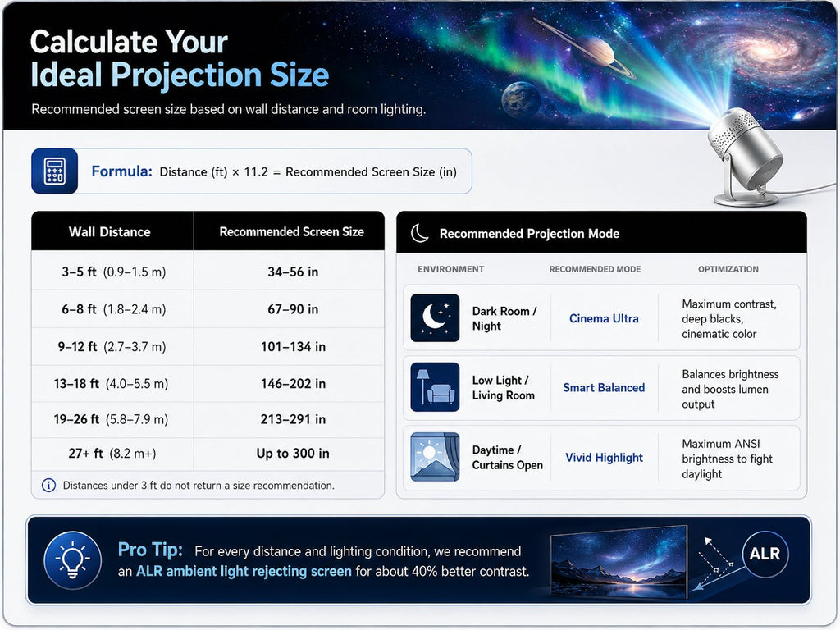Choose the Vivid Highlight mode
Image resolution: width=840 pixels, height=630 pixels.
pos(604,458)
